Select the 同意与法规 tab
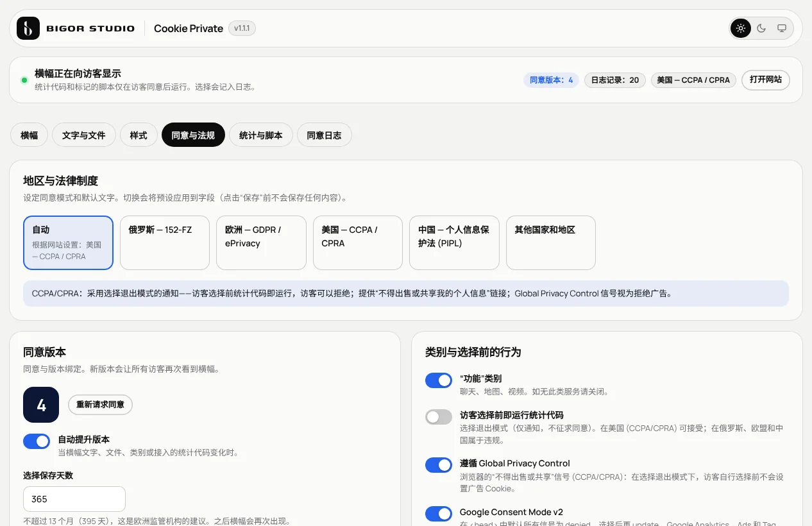 pos(193,135)
